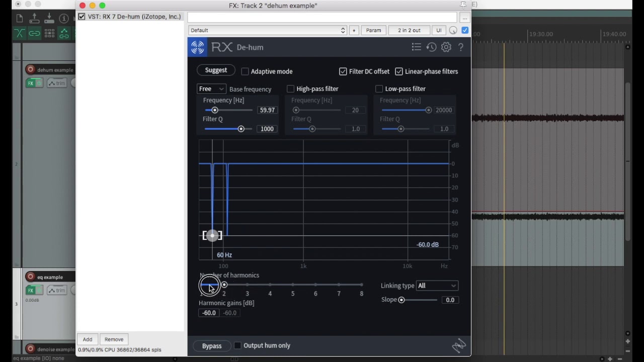
Task: Open RX De-hum settings gear
Action: point(446,47)
